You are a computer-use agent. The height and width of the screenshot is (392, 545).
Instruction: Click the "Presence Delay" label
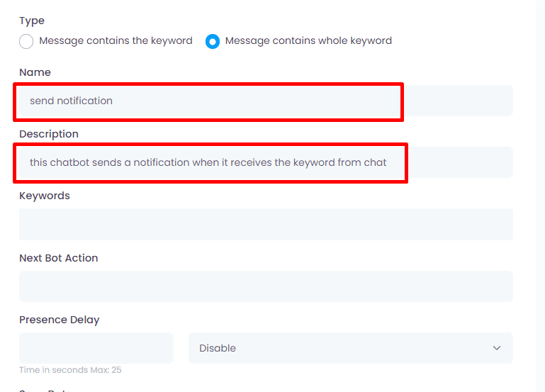tap(60, 320)
